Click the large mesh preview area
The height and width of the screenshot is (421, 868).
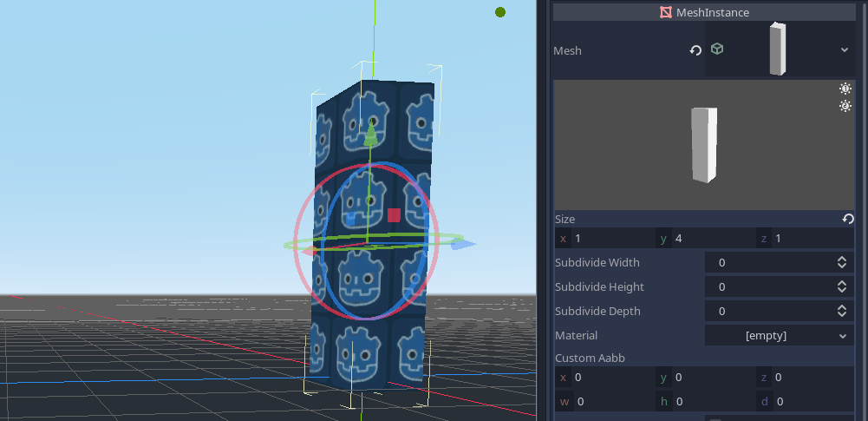point(704,145)
